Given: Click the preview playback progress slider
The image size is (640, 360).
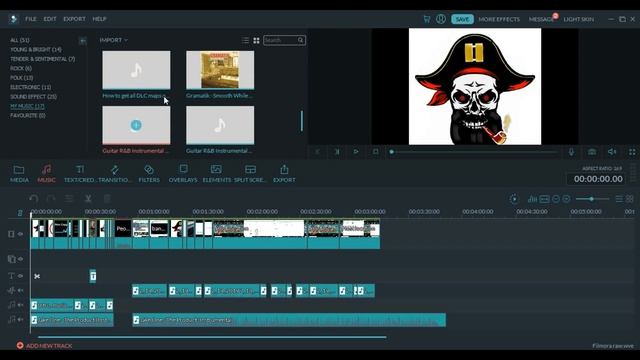Looking at the screenshot, I should 474,152.
